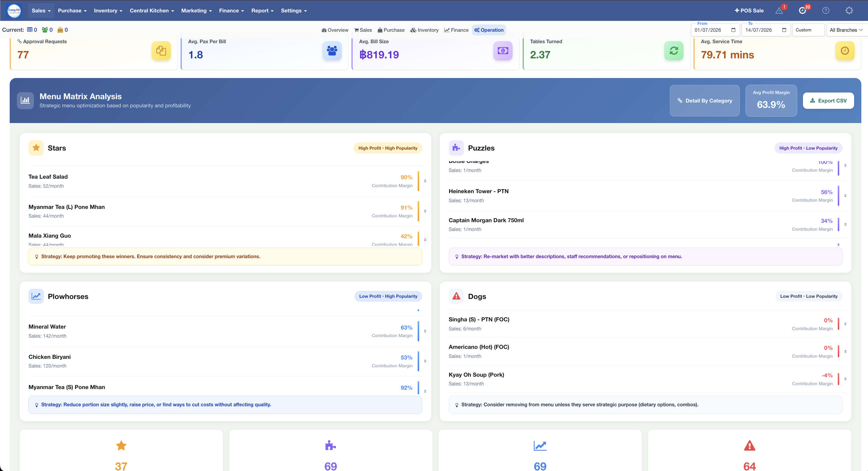Click the Stars star icon
Image resolution: width=868 pixels, height=471 pixels.
click(36, 148)
